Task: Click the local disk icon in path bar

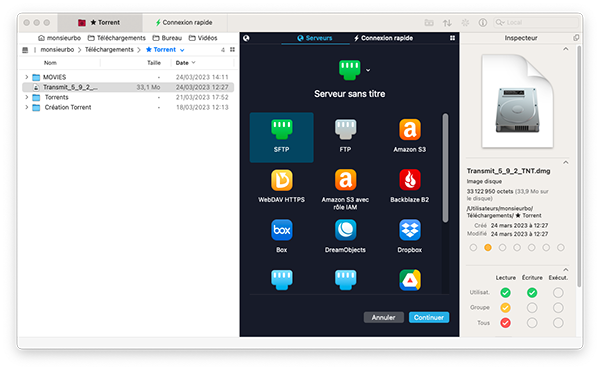Action: click(x=25, y=50)
